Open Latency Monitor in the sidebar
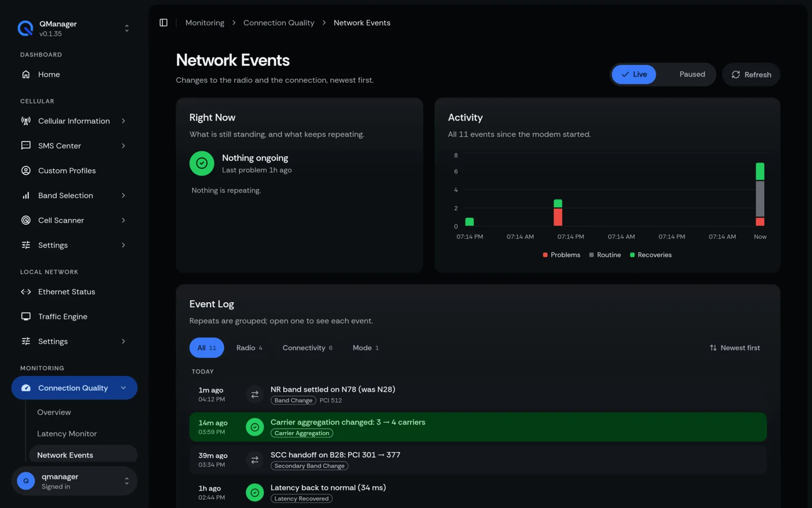Viewport: 812px width, 508px height. pyautogui.click(x=67, y=434)
